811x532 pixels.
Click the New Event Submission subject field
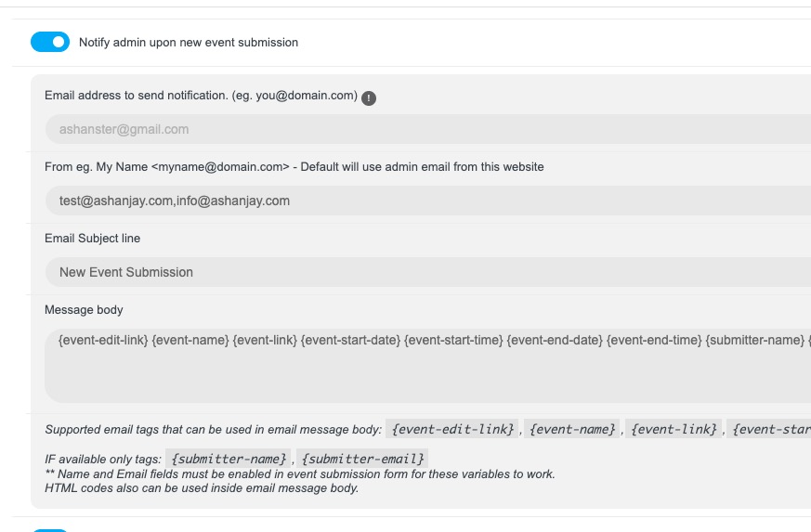pos(428,272)
